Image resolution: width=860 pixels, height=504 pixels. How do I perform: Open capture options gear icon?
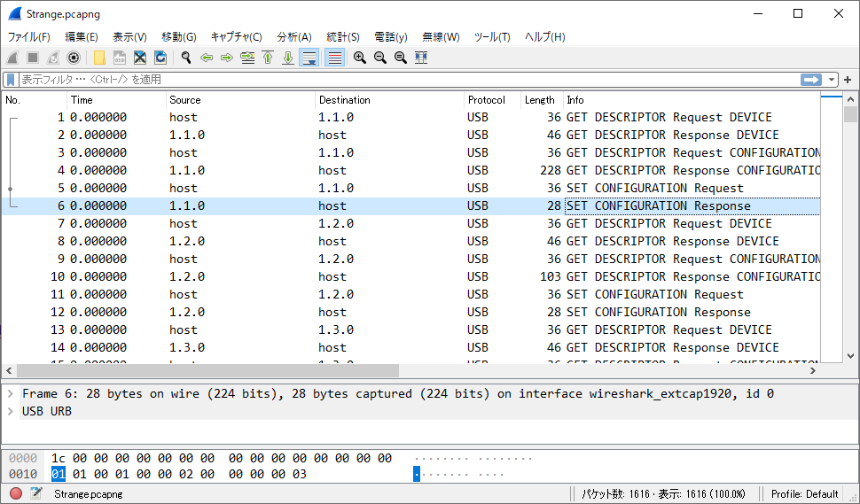coord(74,58)
